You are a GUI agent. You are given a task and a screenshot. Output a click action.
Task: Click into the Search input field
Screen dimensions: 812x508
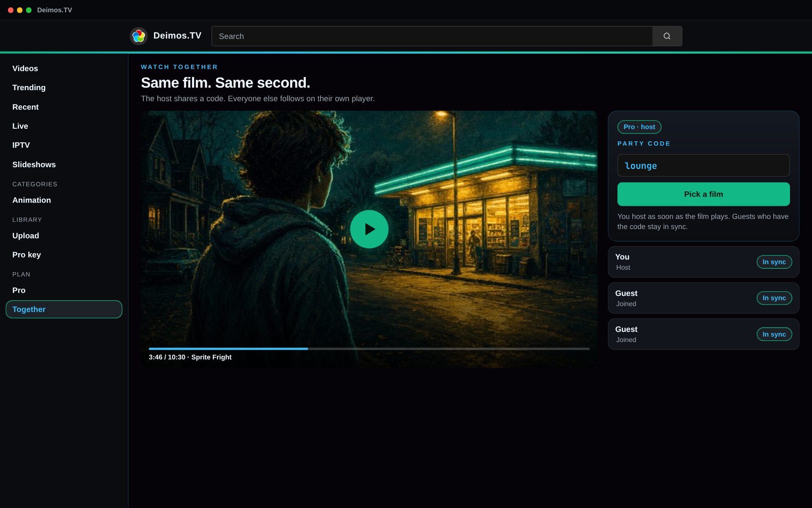point(432,36)
